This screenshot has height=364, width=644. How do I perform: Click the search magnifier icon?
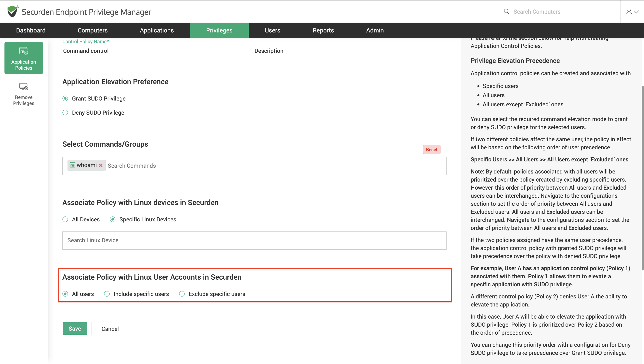506,11
